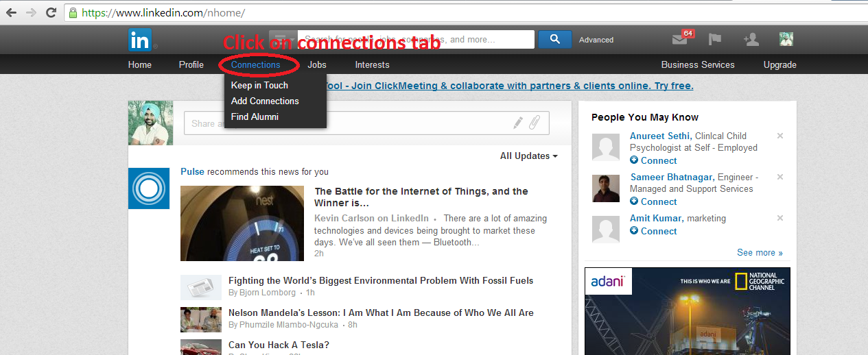This screenshot has height=355, width=868.
Task: Click in the share an update box
Action: pos(366,123)
